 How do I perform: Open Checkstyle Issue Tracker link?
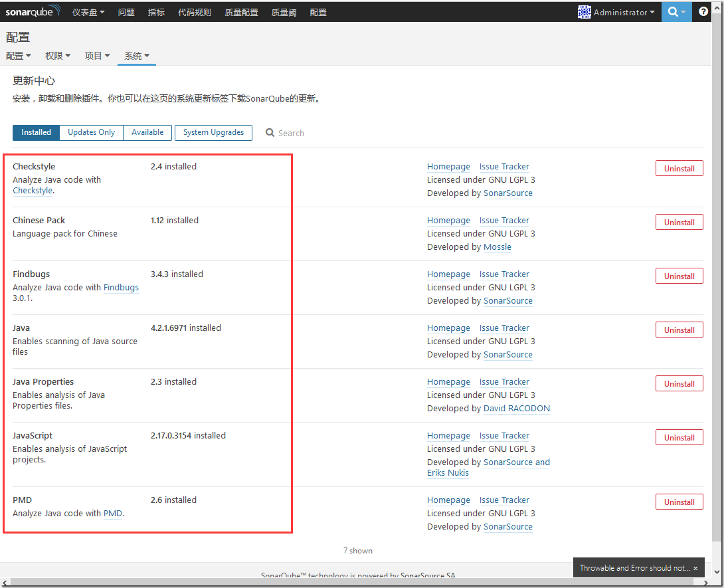[x=504, y=167]
